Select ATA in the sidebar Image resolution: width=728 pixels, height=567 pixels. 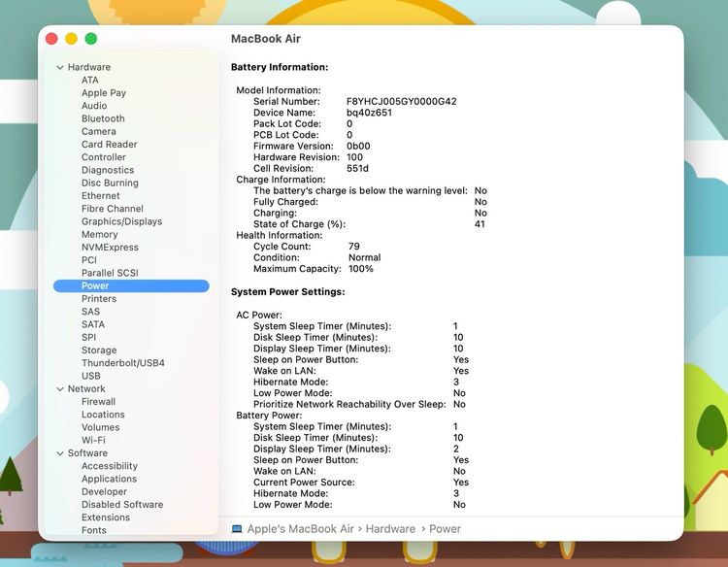(90, 80)
